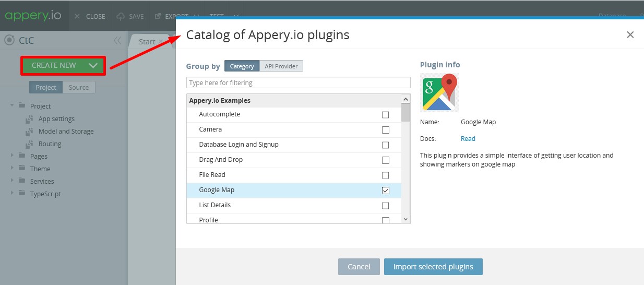This screenshot has width=644, height=285.
Task: Collapse the CtC project panel
Action: click(x=117, y=40)
